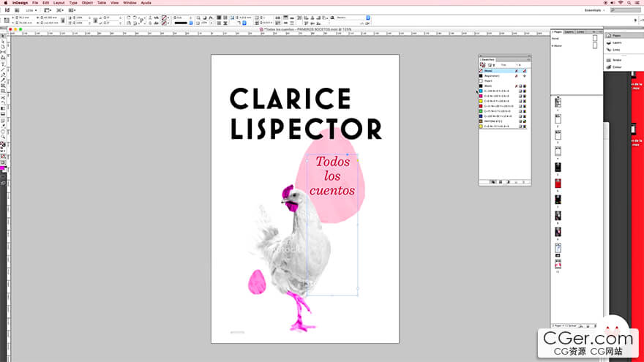The image size is (644, 362).
Task: Open the Edit menu
Action: 45,3
